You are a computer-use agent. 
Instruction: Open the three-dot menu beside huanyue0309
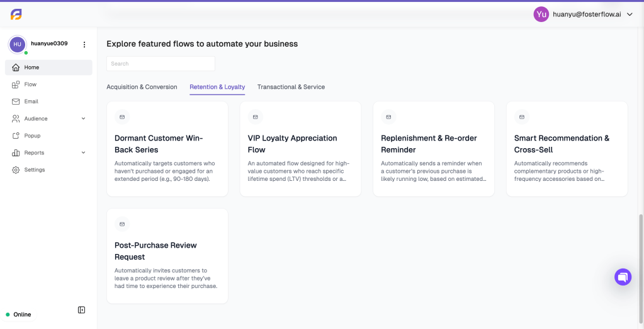click(x=84, y=44)
